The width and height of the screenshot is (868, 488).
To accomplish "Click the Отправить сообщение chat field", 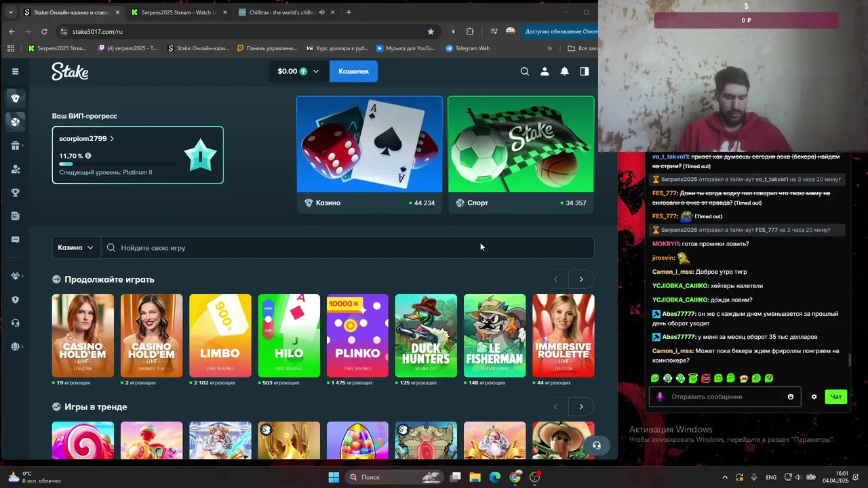I will (x=726, y=396).
